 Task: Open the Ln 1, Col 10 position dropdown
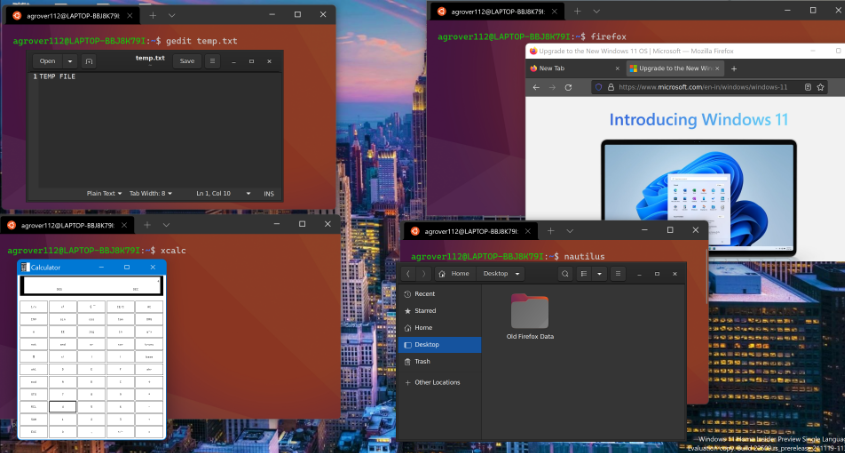pyautogui.click(x=223, y=193)
